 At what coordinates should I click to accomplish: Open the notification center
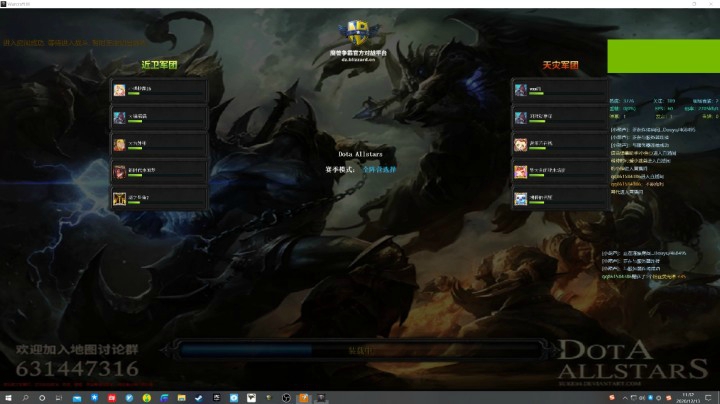(x=708, y=398)
